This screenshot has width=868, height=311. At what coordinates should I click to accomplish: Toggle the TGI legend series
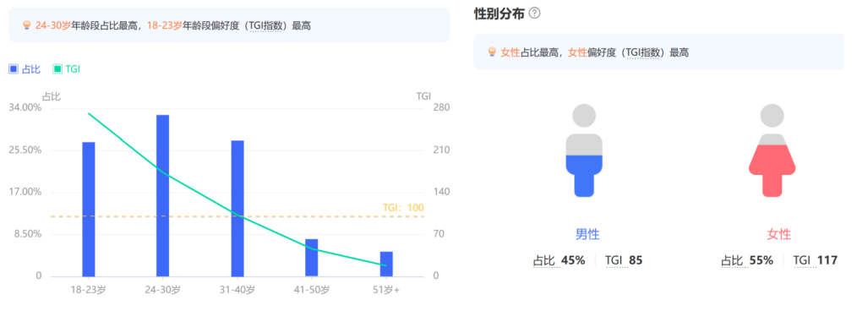pos(67,69)
